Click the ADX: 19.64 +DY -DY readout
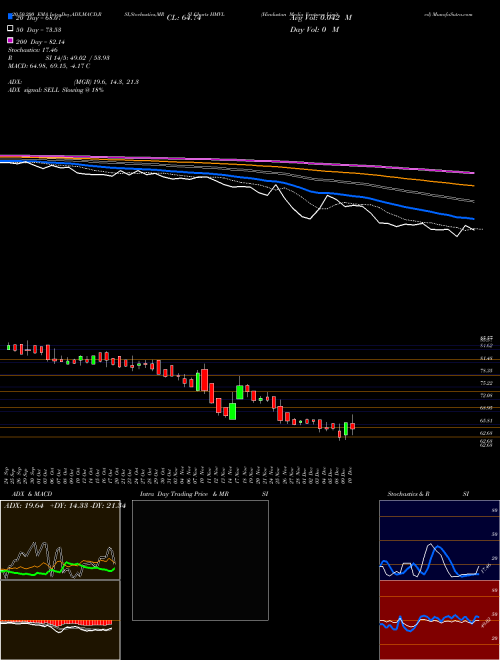Screen dimensions: 500x660 pyautogui.click(x=65, y=506)
